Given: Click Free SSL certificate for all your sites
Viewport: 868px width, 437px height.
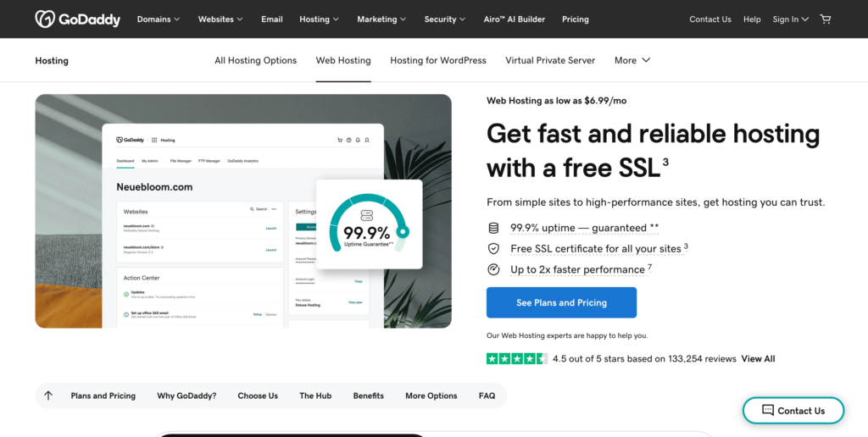Looking at the screenshot, I should click(599, 249).
